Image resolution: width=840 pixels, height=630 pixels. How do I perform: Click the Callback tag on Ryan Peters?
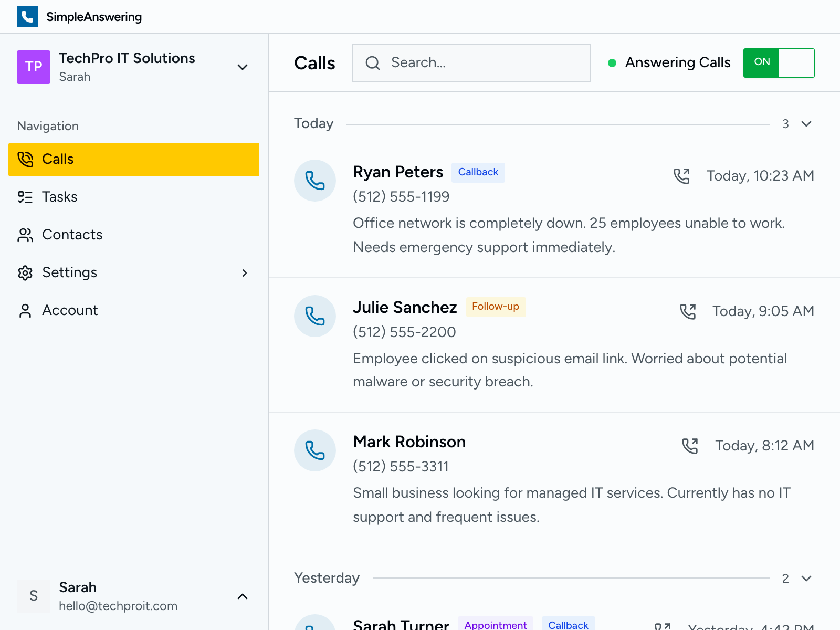pyautogui.click(x=478, y=172)
